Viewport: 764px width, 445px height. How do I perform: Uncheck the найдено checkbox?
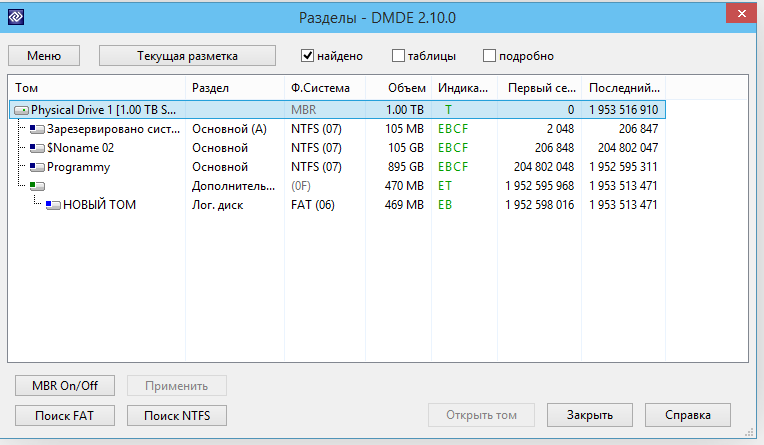[307, 56]
